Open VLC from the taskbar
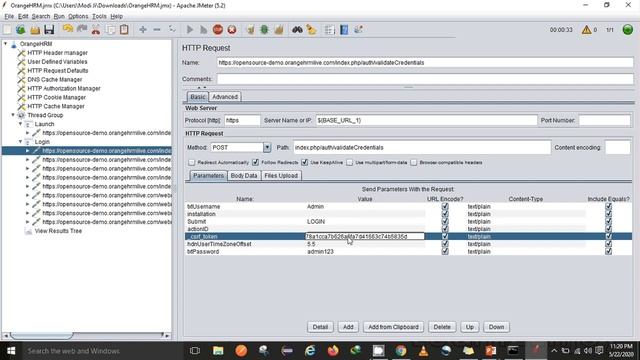Viewport: 640px width, 360px height. (x=423, y=351)
